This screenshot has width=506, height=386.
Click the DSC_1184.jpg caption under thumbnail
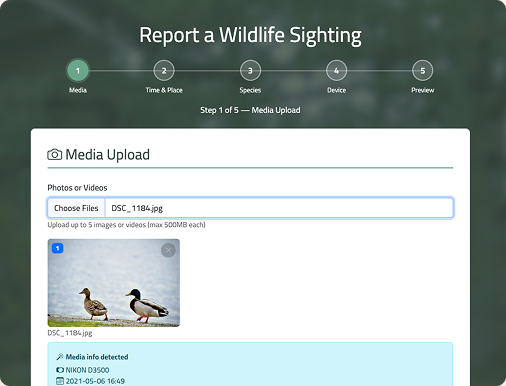click(x=70, y=333)
